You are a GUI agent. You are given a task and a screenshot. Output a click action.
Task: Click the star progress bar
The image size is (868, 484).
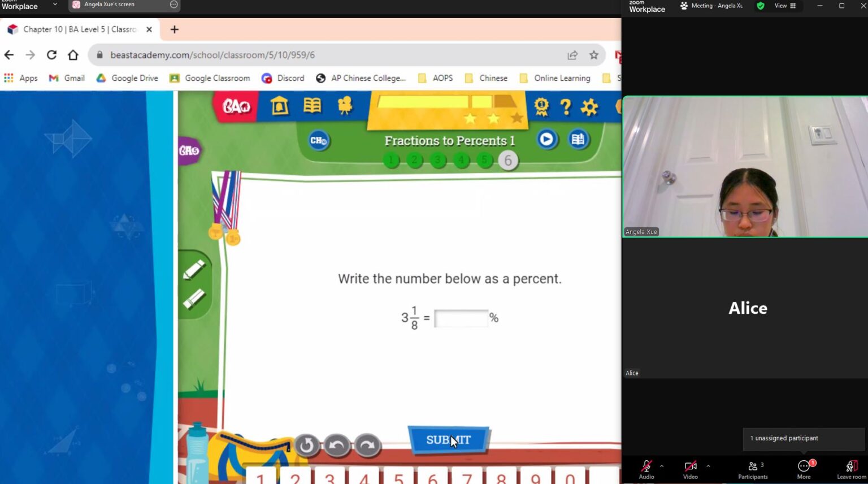click(x=448, y=109)
